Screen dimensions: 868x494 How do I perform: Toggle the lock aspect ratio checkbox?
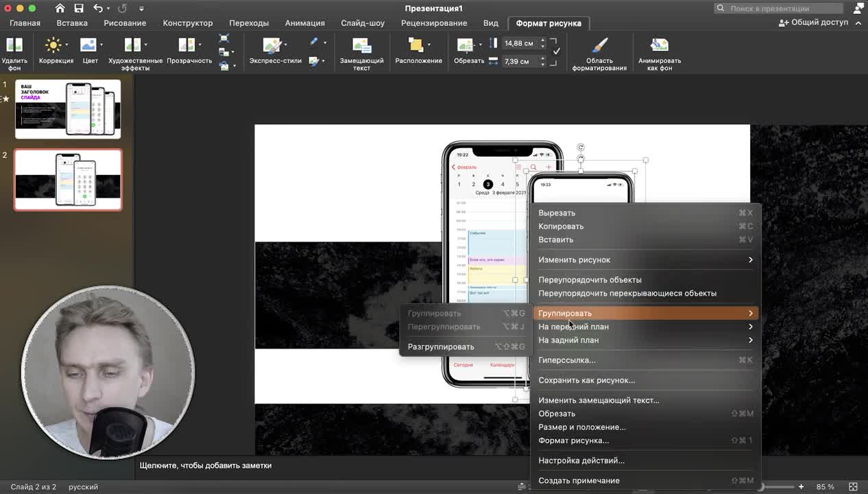pyautogui.click(x=557, y=51)
